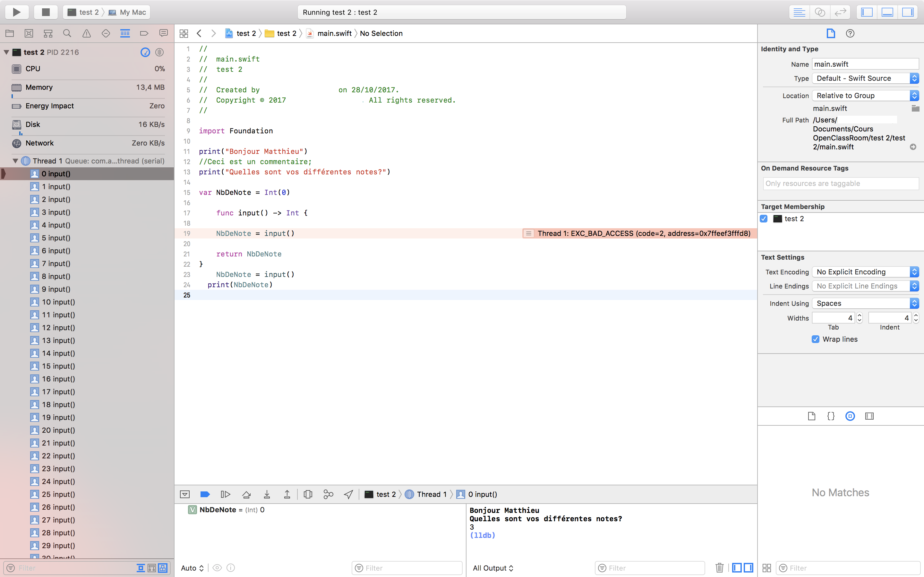Toggle breakpoints with the blue flag
The width and height of the screenshot is (924, 577).
click(x=205, y=494)
